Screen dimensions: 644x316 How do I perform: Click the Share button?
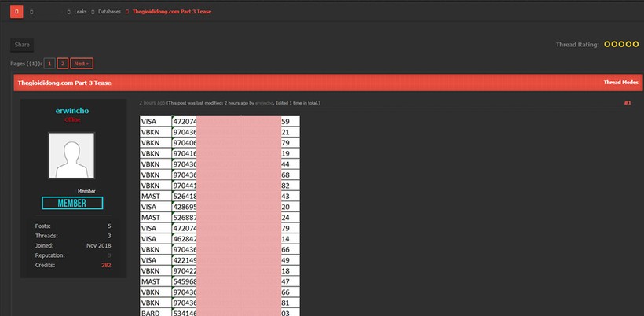point(22,45)
